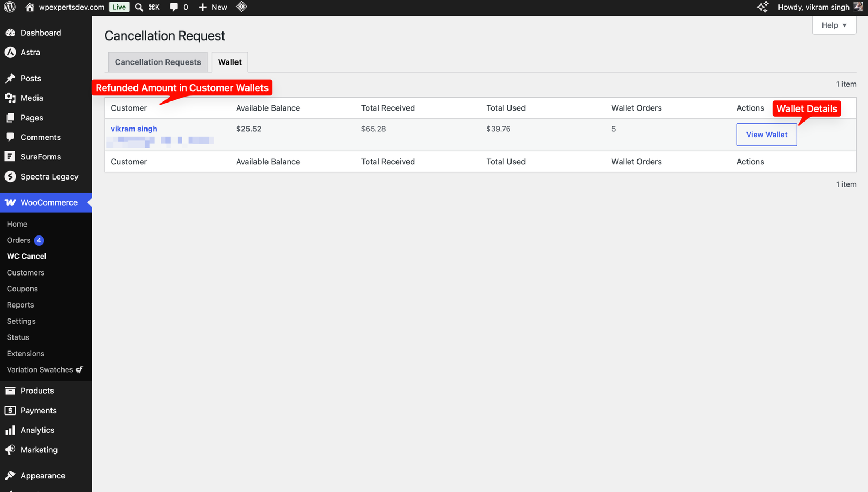
Task: Click the Marketing megaphone icon
Action: [10, 450]
